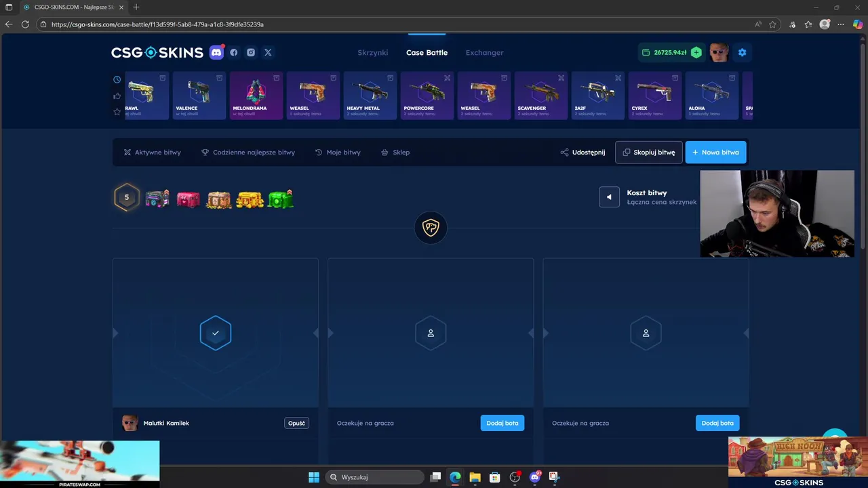Open the Exchanger tab

coord(484,52)
